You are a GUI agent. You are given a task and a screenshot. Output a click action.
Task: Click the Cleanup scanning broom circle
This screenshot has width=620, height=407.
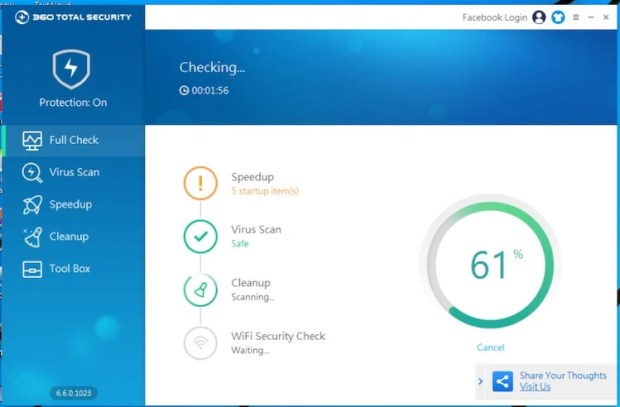200,290
